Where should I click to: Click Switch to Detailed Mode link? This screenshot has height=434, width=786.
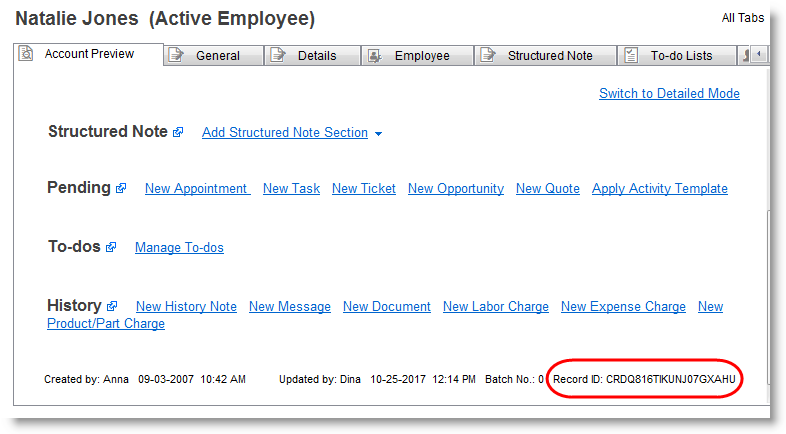pos(669,93)
